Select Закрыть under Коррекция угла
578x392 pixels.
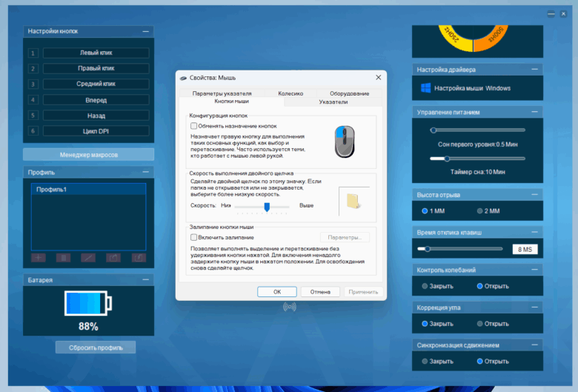click(x=425, y=324)
